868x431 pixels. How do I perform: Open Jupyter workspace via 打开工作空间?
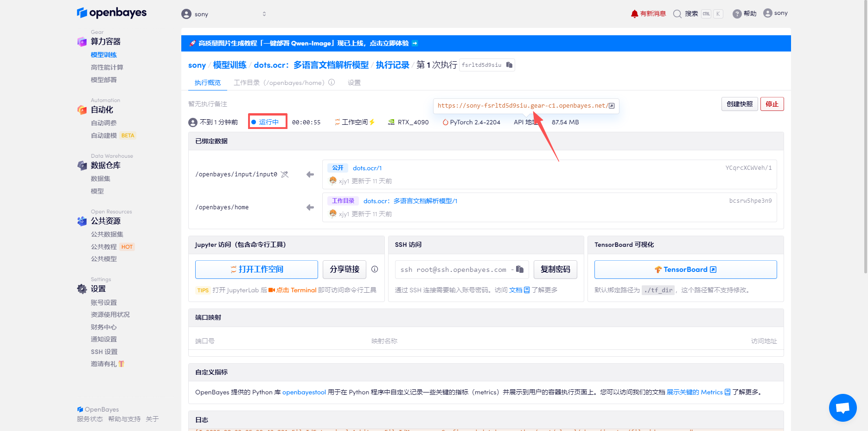point(256,269)
